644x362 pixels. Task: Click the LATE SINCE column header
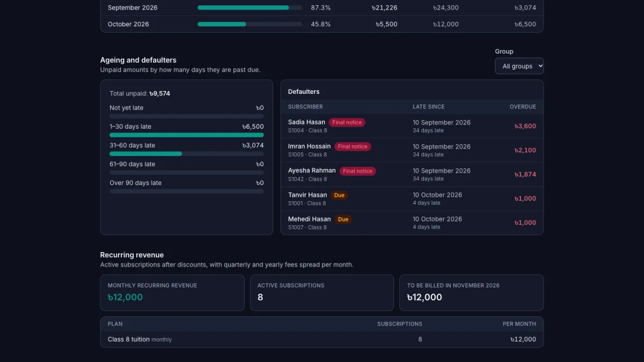429,107
